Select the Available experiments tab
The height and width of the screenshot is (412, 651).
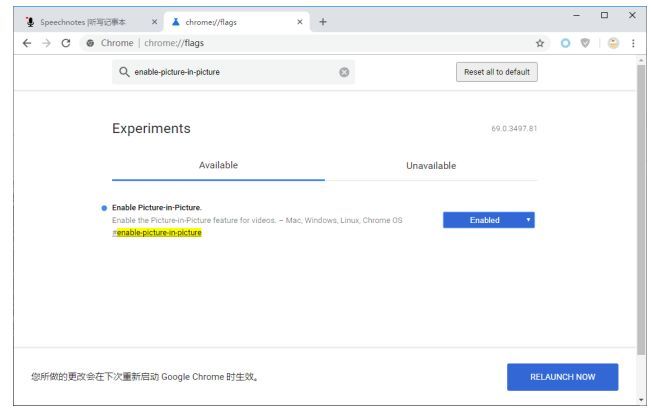point(218,165)
